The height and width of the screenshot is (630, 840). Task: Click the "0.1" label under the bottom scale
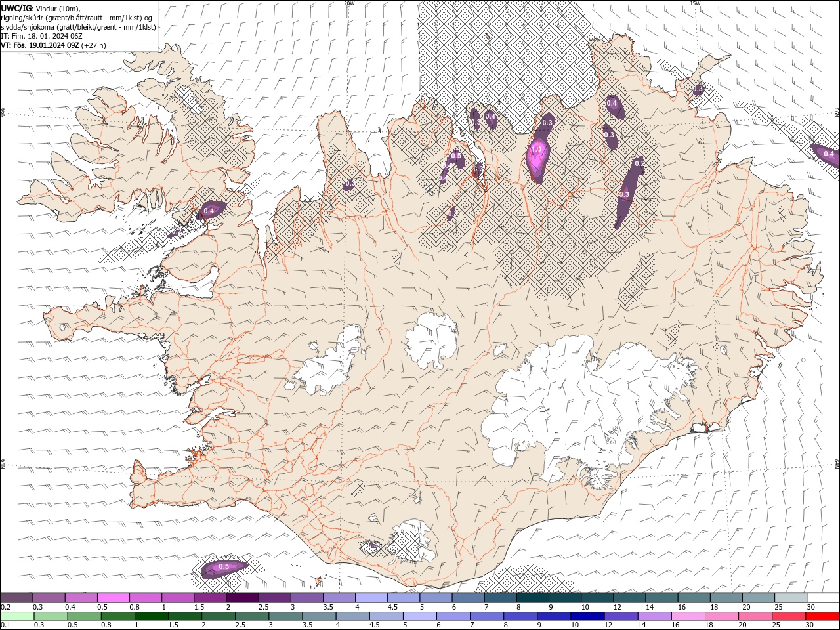[x=5, y=625]
